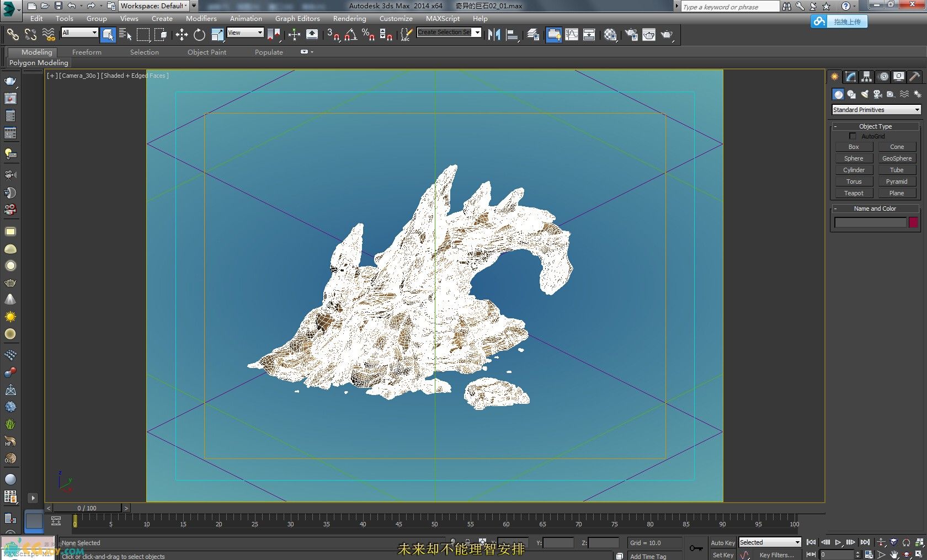Click the time slider 0 / 100
Screen dimensions: 927x560
pyautogui.click(x=87, y=508)
